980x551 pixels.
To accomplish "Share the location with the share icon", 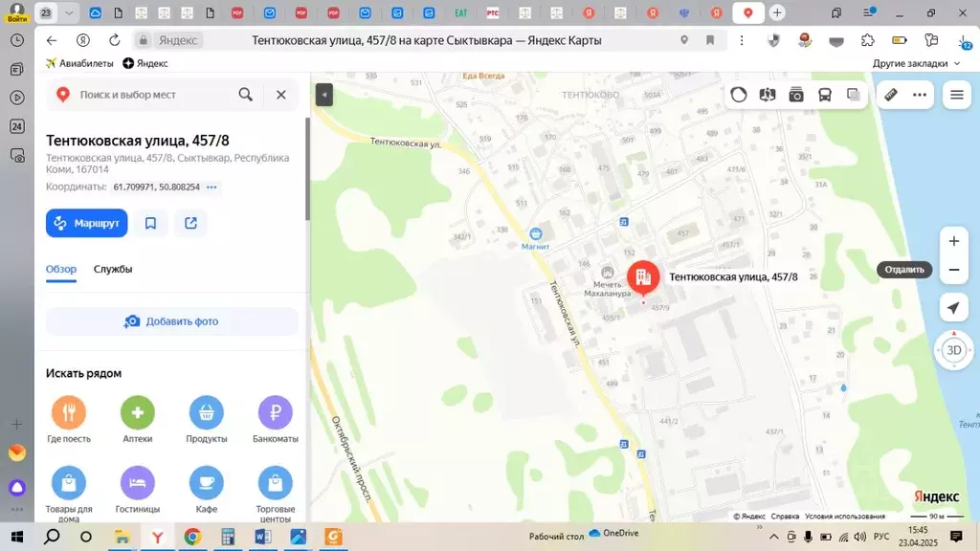I will click(x=190, y=223).
